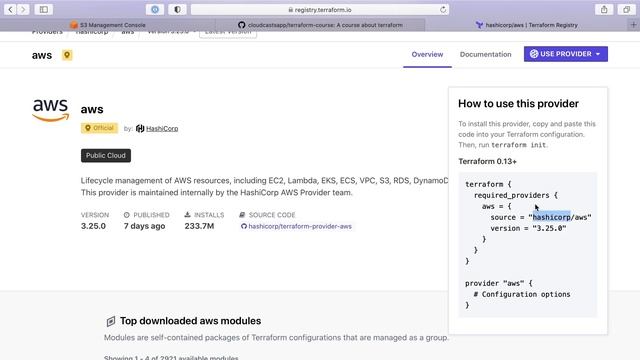Image resolution: width=640 pixels, height=360 pixels.
Task: Click the code icon next to SOURCE CODE
Action: pos(242,215)
